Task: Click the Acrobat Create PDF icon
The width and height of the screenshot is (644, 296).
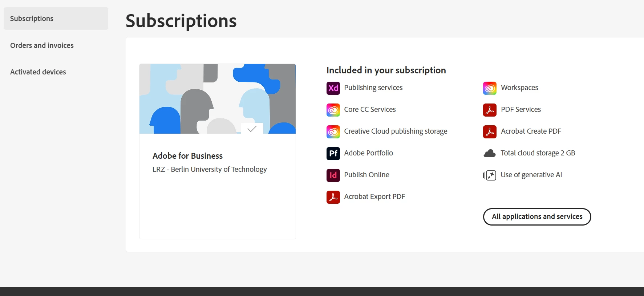Action: pyautogui.click(x=490, y=131)
